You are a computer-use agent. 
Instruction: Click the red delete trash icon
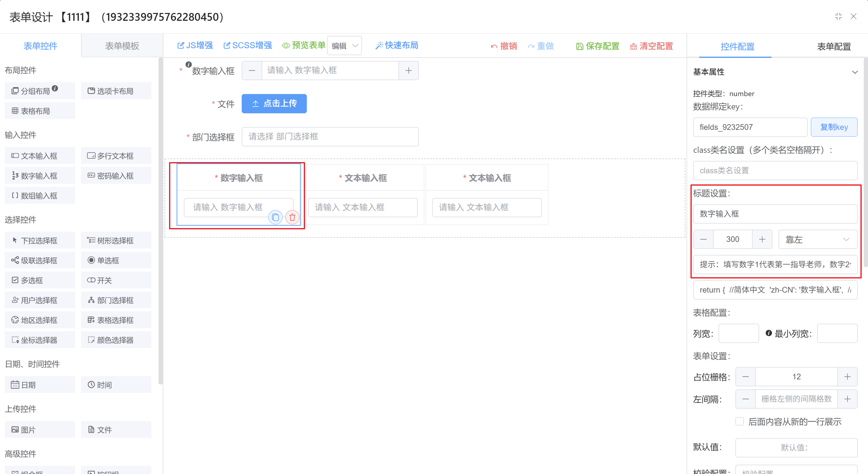click(292, 217)
